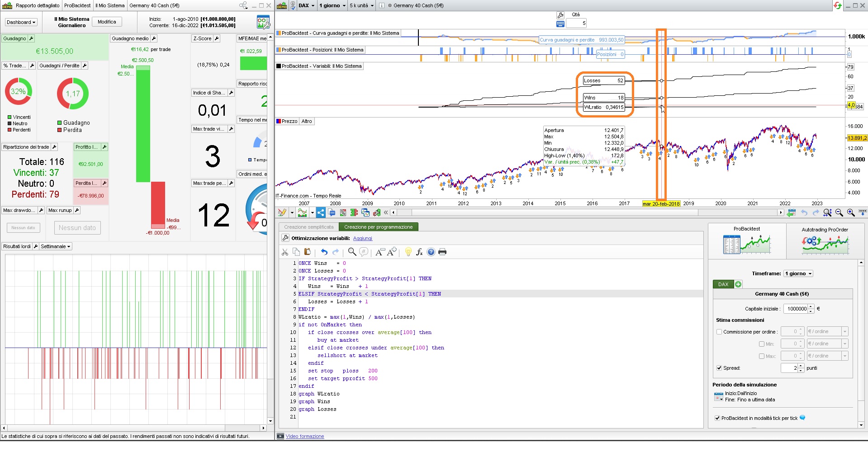
Task: Toggle the Commissione per ordine checkbox
Action: pos(719,332)
